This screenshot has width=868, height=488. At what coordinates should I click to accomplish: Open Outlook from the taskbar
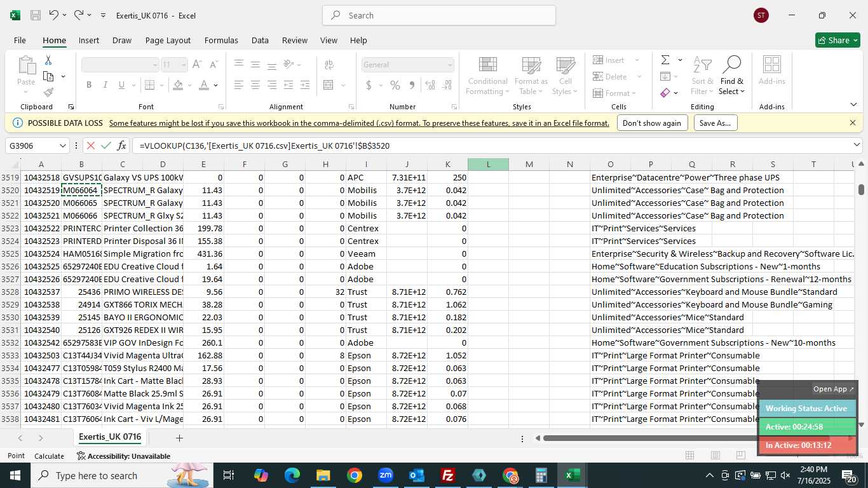[417, 475]
